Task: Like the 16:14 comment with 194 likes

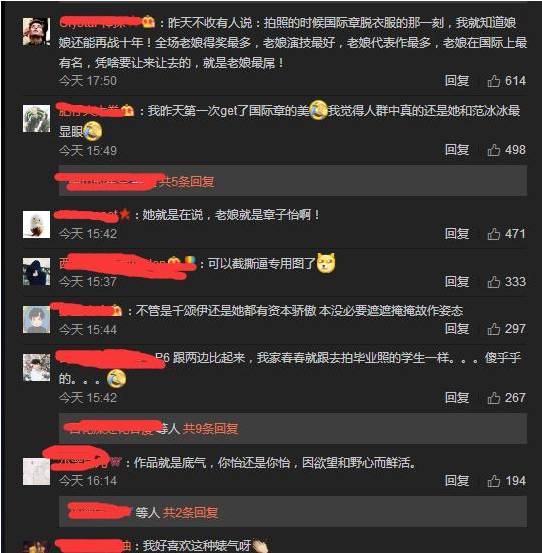Action: [x=494, y=481]
